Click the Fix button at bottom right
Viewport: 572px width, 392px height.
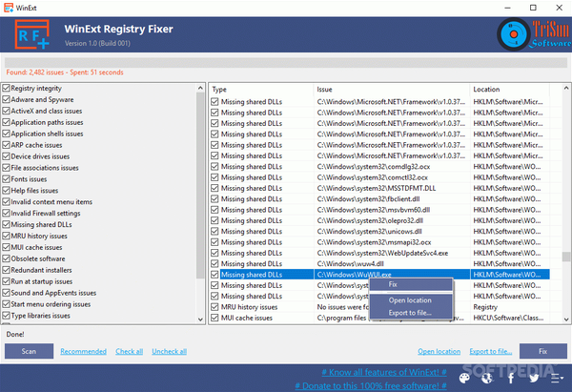(x=543, y=351)
